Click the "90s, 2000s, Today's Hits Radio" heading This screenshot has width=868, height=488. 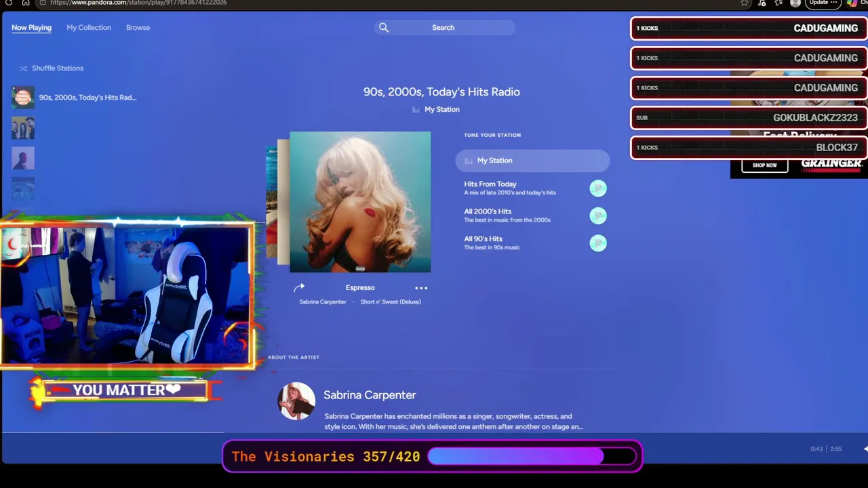[x=441, y=92]
